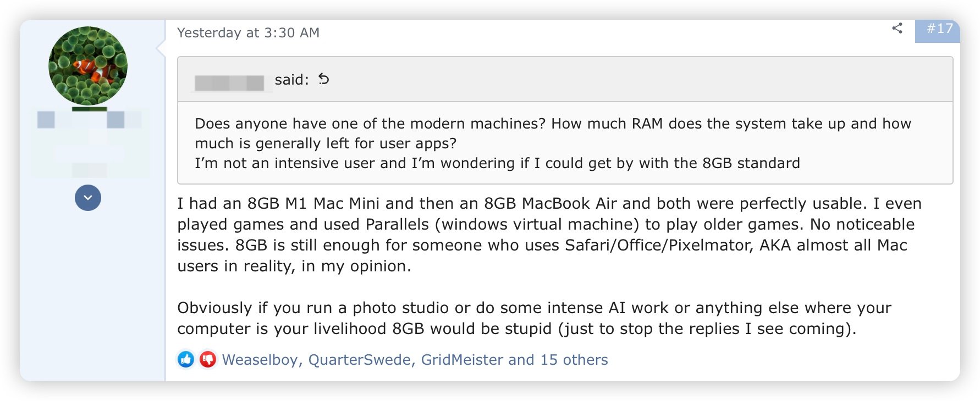Image resolution: width=980 pixels, height=401 pixels.
Task: Expand user info with the blue chevron button
Action: point(88,198)
